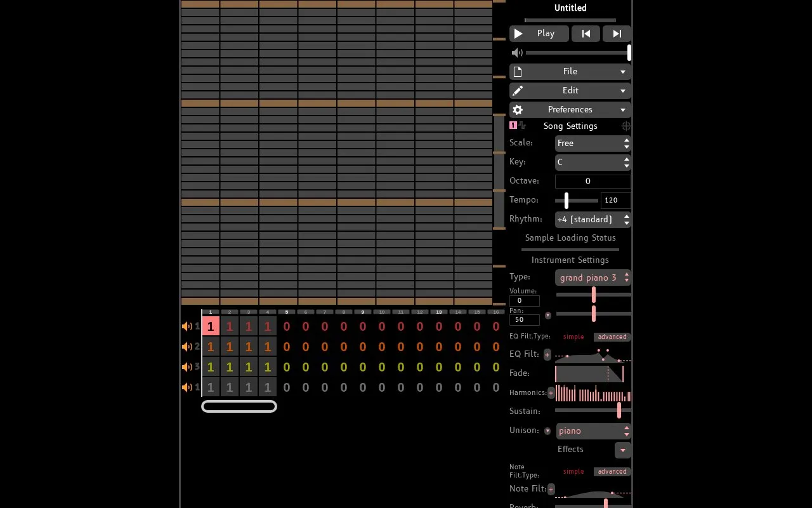The height and width of the screenshot is (508, 812).
Task: Click the Untitled song title
Action: tap(570, 8)
